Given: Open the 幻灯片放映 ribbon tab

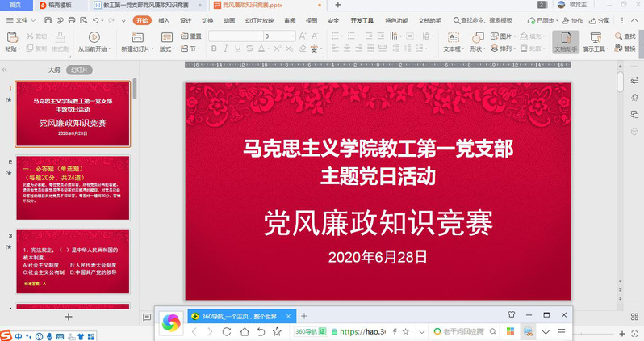Looking at the screenshot, I should coord(257,20).
